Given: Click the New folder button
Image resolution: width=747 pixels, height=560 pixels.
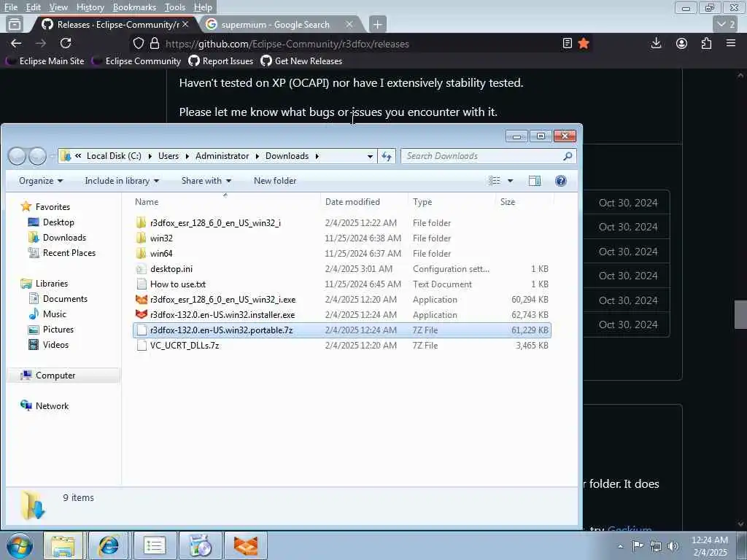Looking at the screenshot, I should tap(275, 181).
